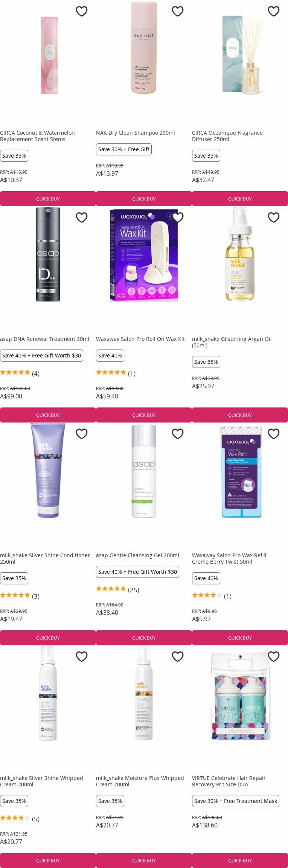Open CIRCA Oceanique Fragrance Diffuser product image
This screenshot has height=868, width=288.
pyautogui.click(x=240, y=54)
